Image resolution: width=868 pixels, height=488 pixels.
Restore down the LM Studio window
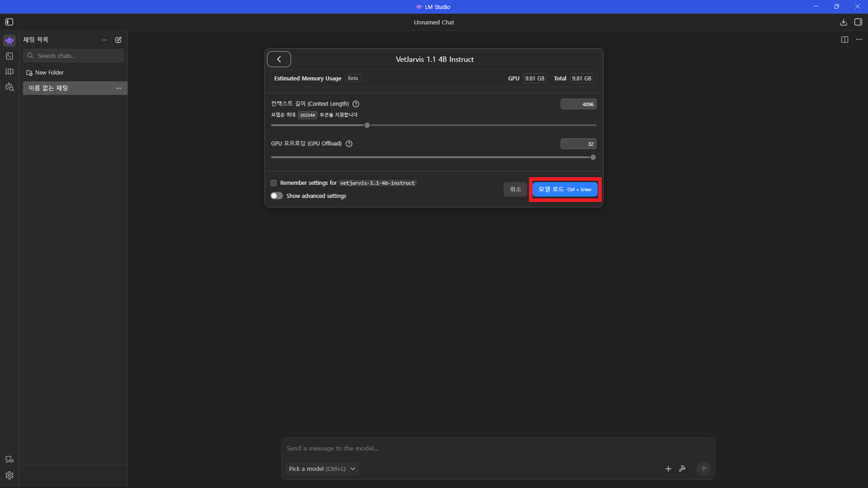[x=836, y=6]
